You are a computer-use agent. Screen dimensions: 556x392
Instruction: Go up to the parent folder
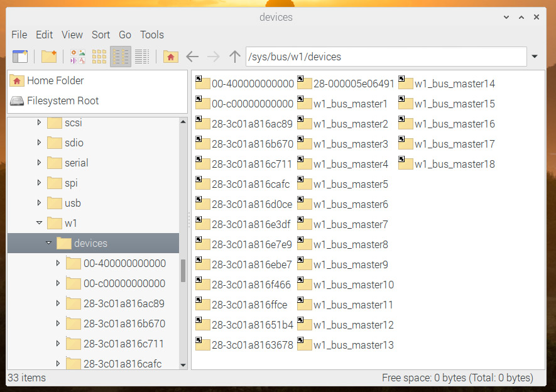coord(235,57)
